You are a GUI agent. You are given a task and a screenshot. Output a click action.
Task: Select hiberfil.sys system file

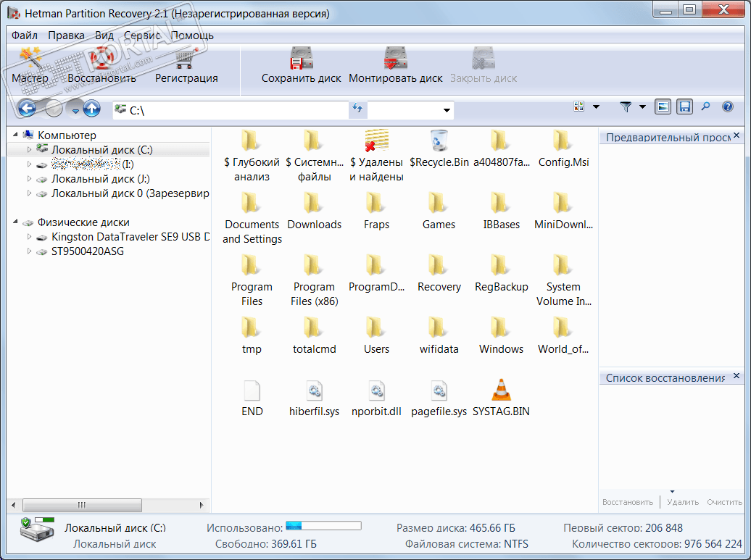click(314, 397)
